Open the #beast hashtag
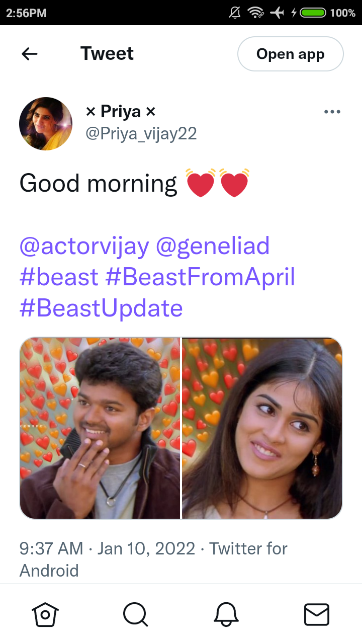The image size is (362, 644). tap(59, 277)
